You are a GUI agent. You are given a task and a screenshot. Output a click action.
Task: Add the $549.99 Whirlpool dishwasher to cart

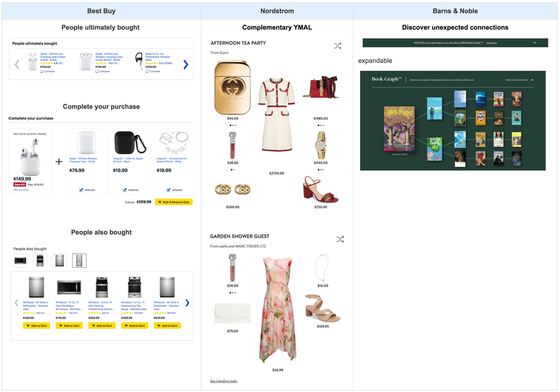[x=167, y=325]
